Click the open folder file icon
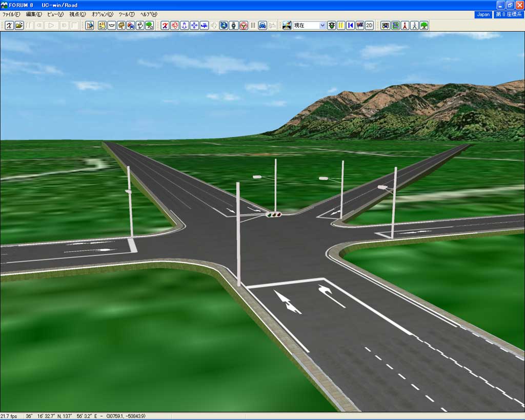Image resolution: width=525 pixels, height=420 pixels. click(x=19, y=26)
